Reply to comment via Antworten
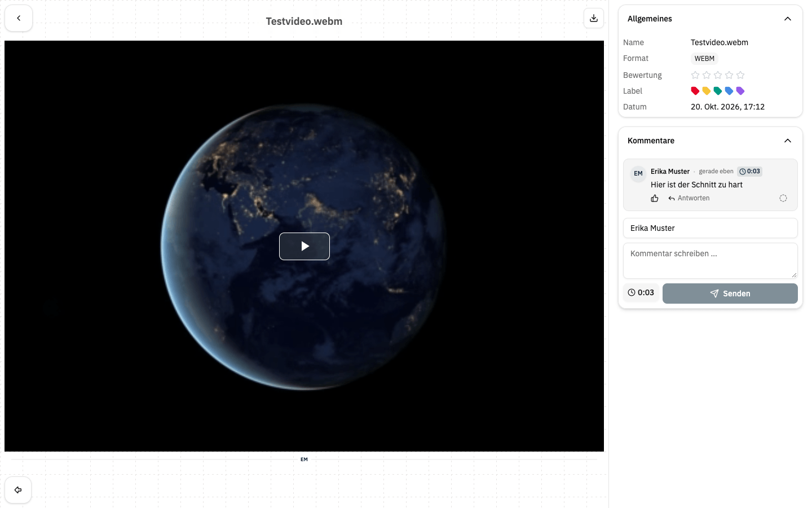 (x=689, y=198)
